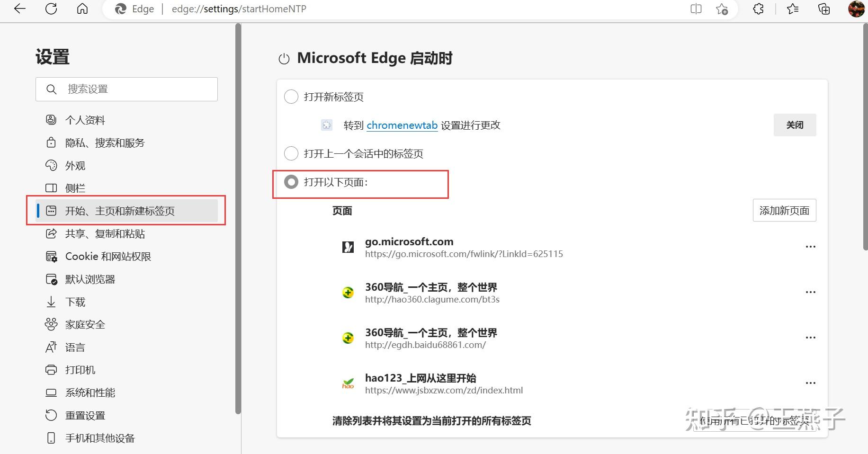
Task: Select the 打开新标签页 radio option
Action: click(x=291, y=96)
